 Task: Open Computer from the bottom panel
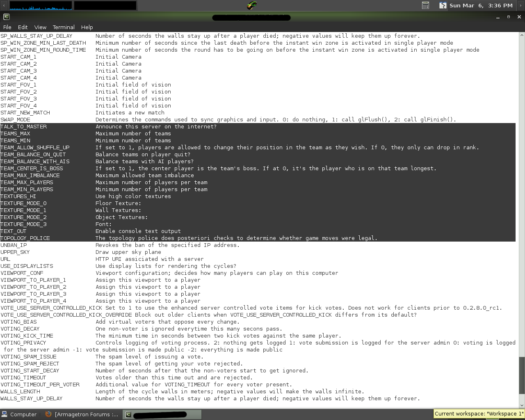(19, 414)
